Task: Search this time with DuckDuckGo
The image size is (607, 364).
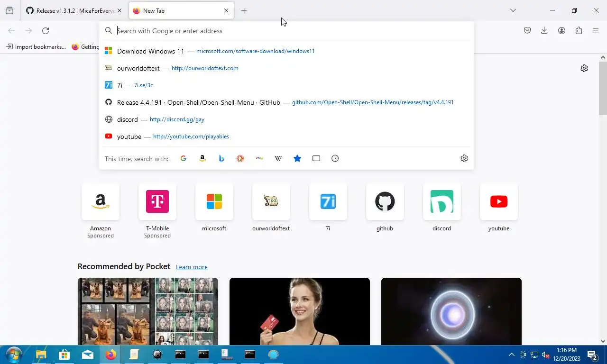Action: [x=240, y=158]
